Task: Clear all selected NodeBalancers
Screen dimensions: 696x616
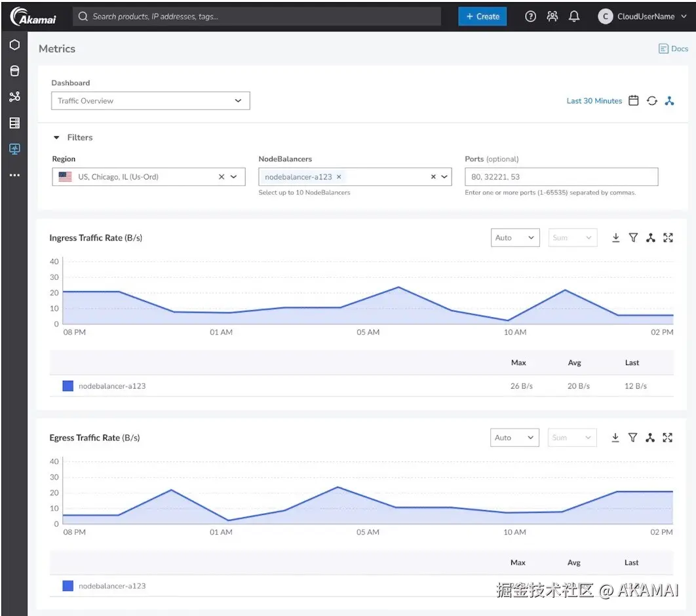Action: coord(433,177)
